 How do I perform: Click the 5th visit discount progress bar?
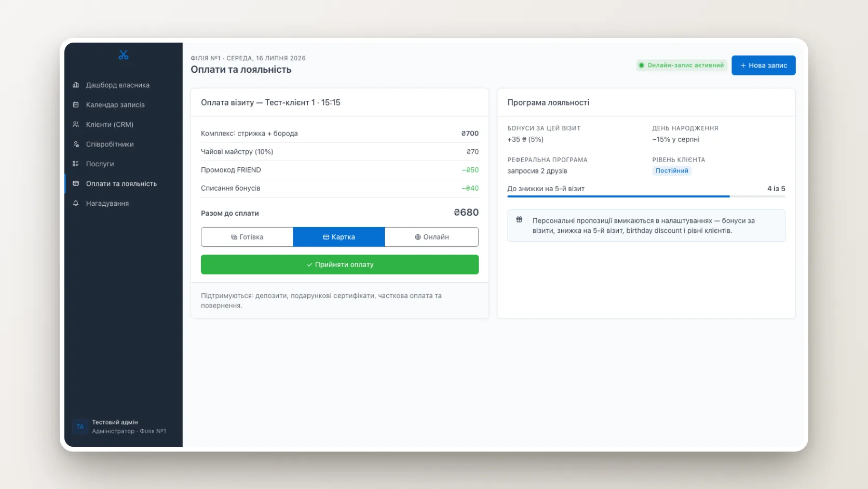coord(646,196)
